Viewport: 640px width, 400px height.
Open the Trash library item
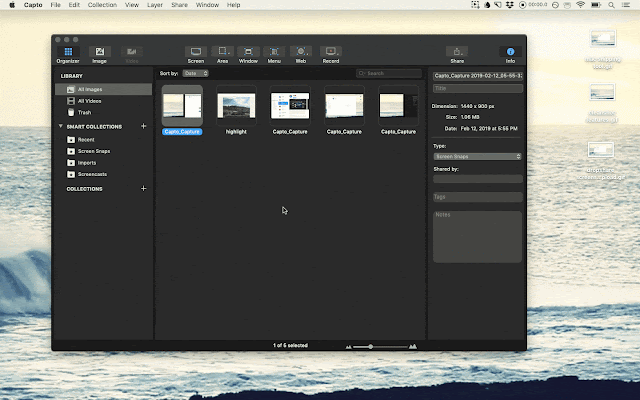tap(104, 112)
